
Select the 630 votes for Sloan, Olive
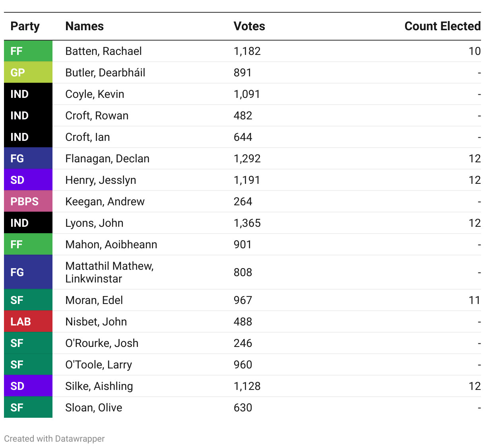243,407
